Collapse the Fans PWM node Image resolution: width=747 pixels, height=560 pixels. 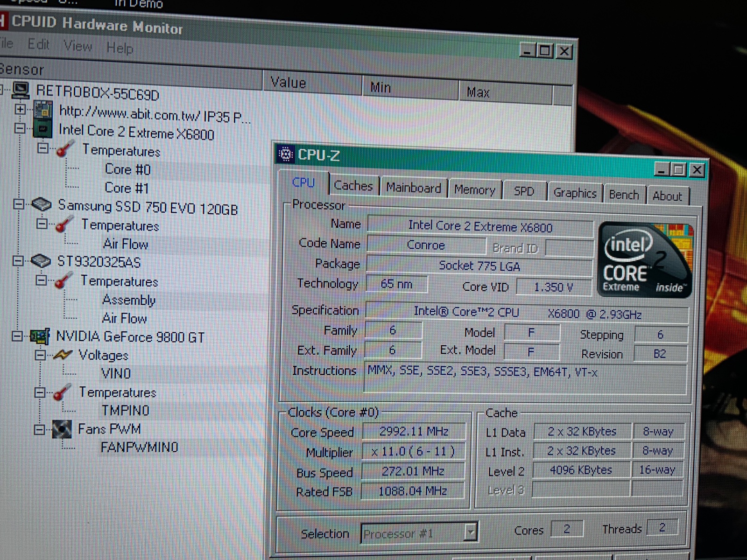40,429
